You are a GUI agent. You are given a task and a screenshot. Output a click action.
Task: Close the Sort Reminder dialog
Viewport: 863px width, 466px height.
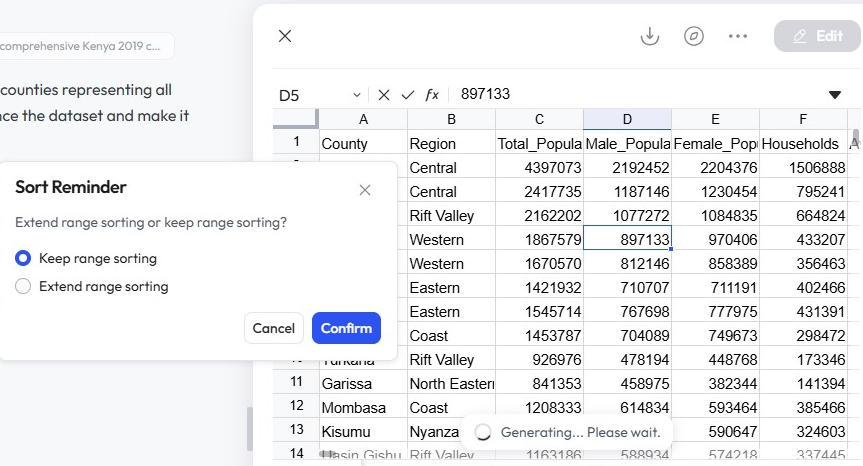pyautogui.click(x=365, y=190)
